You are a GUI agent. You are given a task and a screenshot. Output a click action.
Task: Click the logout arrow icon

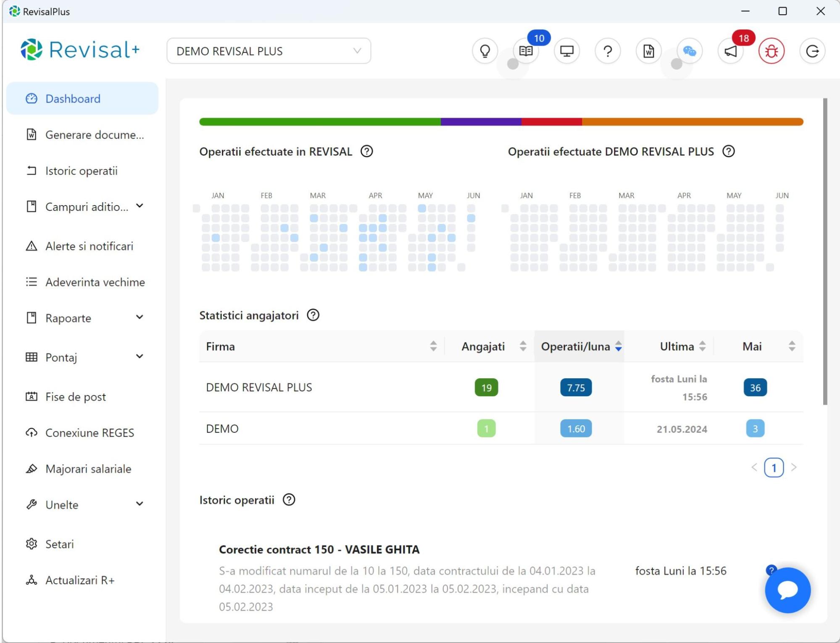click(x=812, y=51)
